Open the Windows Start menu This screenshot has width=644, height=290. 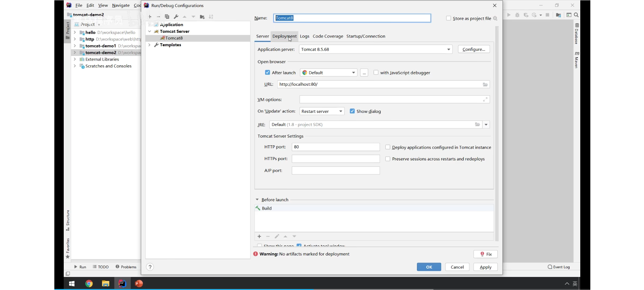72,284
